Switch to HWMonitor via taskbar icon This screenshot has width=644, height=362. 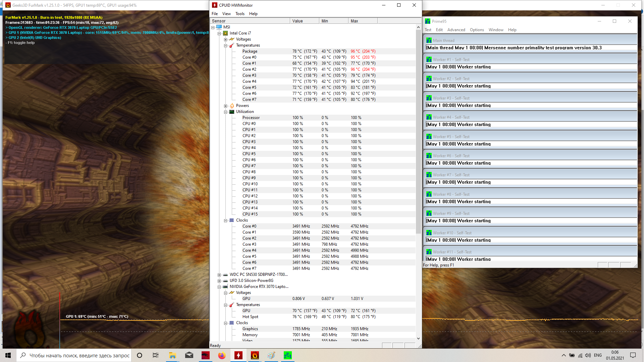[238, 355]
